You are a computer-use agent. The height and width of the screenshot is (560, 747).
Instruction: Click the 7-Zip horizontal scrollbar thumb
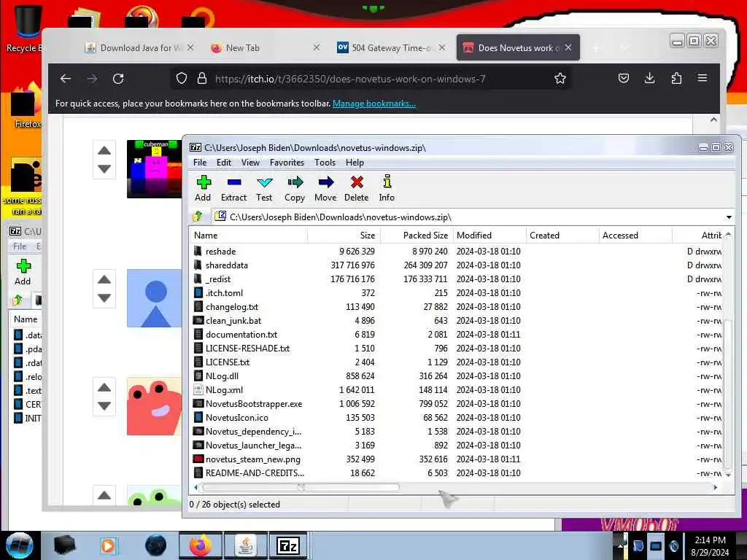(x=301, y=487)
